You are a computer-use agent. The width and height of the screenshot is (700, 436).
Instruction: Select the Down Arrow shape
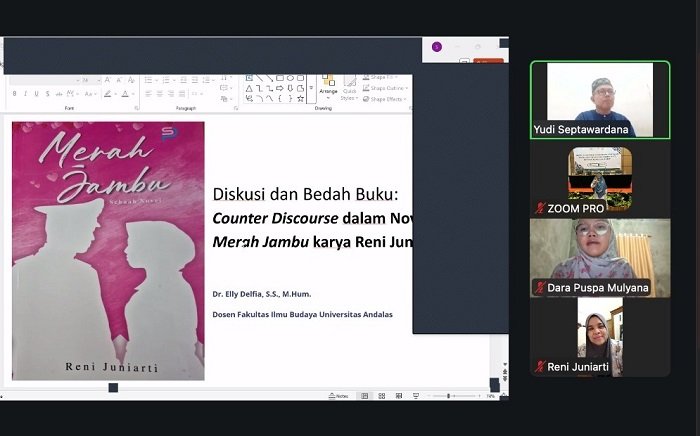click(290, 88)
